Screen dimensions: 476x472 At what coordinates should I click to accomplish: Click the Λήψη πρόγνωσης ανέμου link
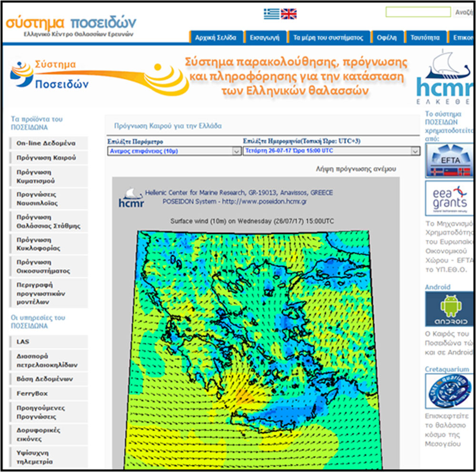pyautogui.click(x=356, y=169)
